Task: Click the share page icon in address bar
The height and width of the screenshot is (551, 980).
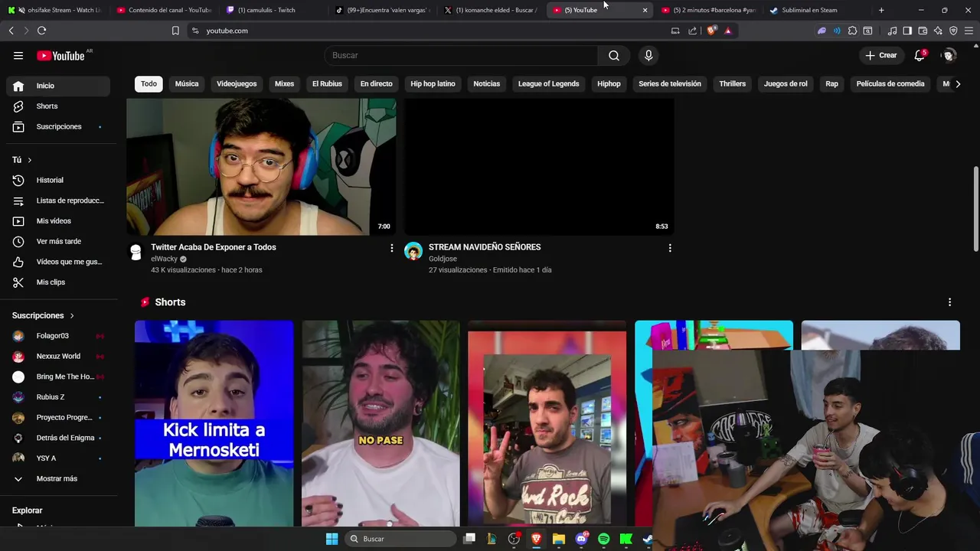Action: coord(693,31)
